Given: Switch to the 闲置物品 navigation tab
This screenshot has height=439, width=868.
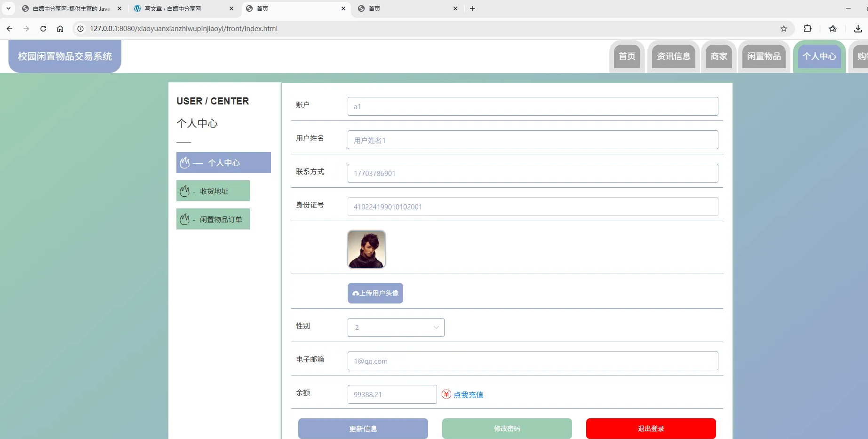Looking at the screenshot, I should [764, 56].
